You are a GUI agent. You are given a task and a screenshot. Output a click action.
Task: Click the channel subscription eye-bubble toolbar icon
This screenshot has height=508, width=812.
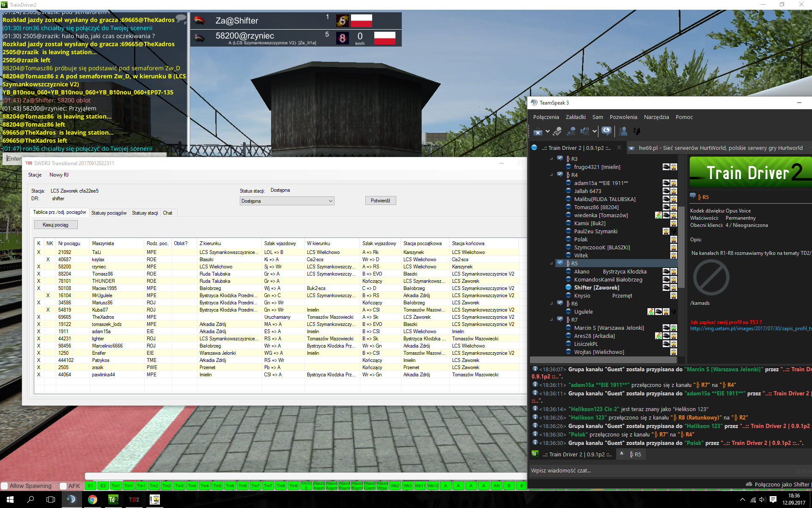click(606, 131)
